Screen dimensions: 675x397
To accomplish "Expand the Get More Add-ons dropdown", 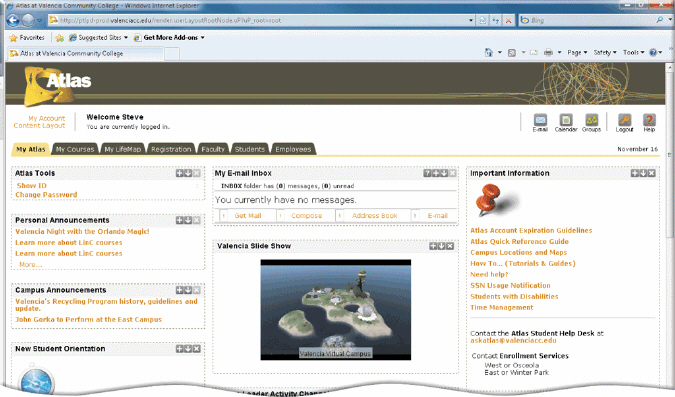I will 202,38.
